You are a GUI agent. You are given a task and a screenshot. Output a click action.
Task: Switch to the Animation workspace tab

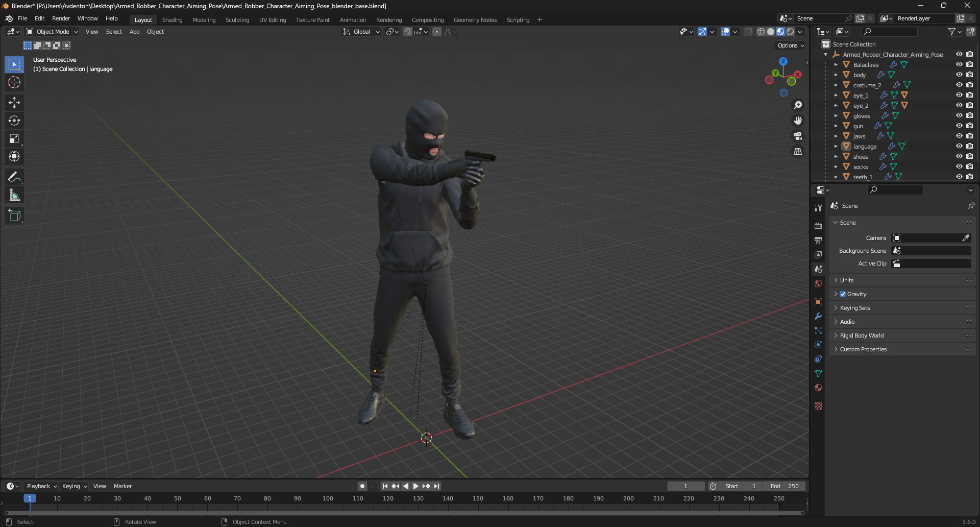pos(353,20)
